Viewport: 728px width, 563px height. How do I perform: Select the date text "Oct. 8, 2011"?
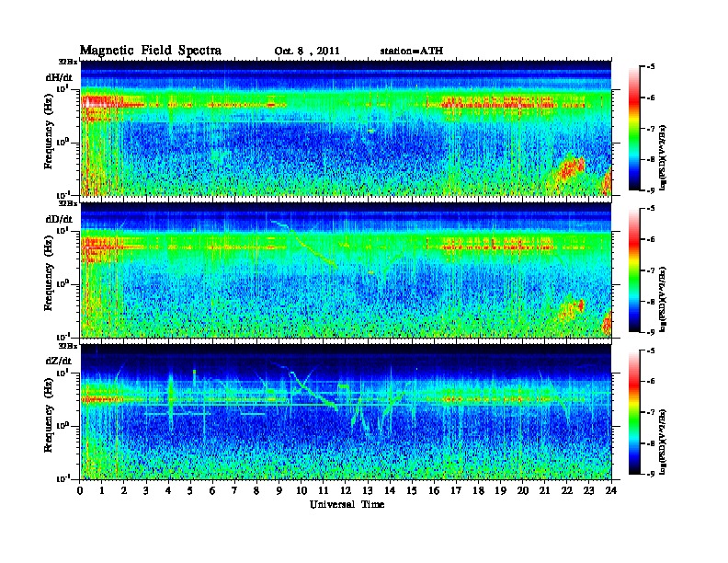[x=307, y=52]
